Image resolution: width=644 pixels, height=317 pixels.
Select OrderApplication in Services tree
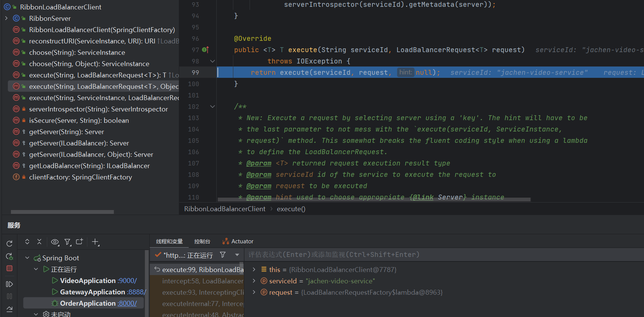click(x=88, y=303)
